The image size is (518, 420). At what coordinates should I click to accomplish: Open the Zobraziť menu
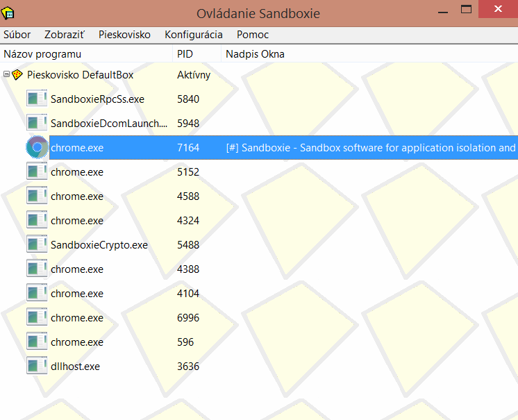65,35
